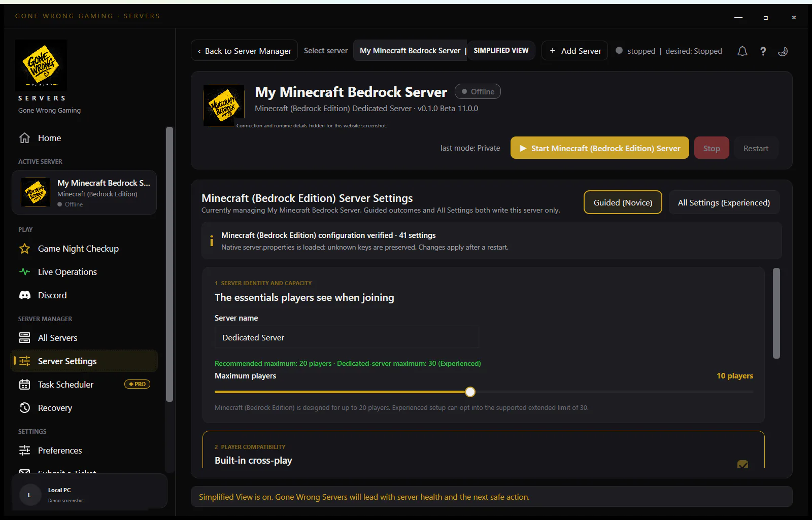Open the help question mark icon
812x520 pixels.
(x=763, y=51)
